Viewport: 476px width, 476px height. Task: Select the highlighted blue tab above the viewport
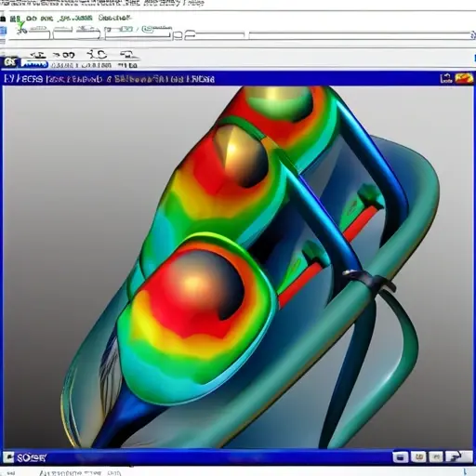[34, 64]
